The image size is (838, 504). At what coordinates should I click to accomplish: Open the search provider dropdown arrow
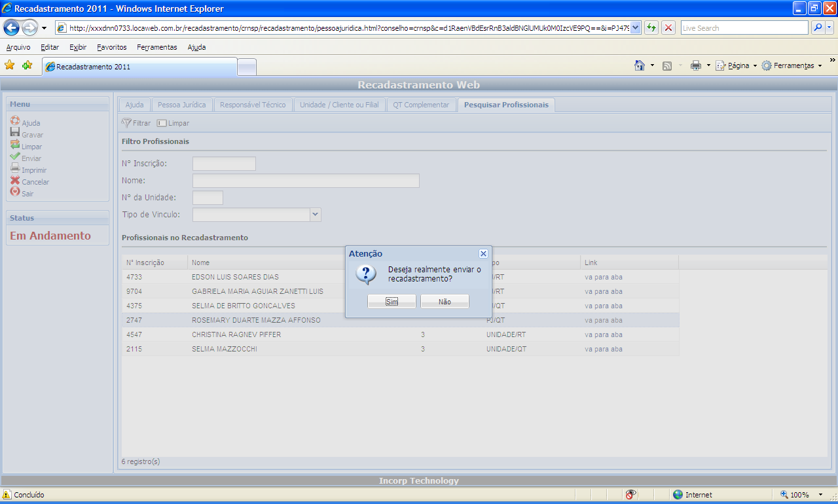point(829,27)
